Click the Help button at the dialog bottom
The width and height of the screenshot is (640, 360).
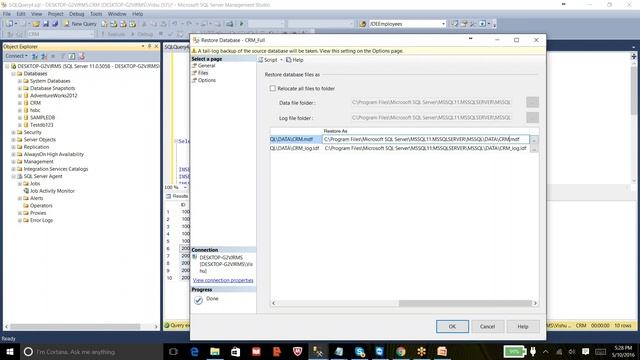point(523,327)
